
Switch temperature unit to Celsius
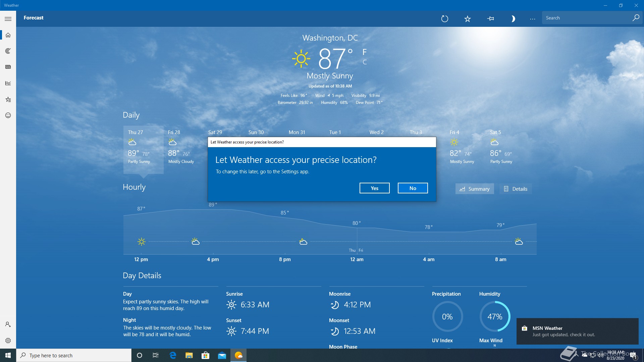365,62
